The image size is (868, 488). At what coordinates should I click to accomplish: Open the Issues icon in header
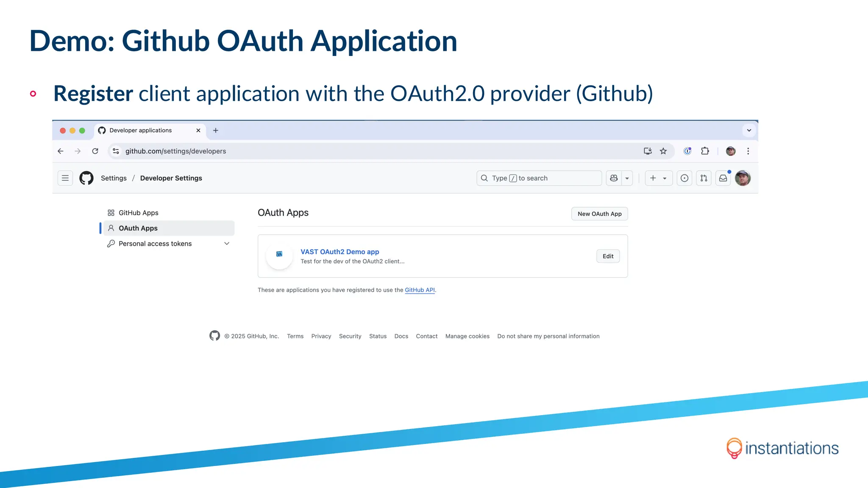[684, 178]
